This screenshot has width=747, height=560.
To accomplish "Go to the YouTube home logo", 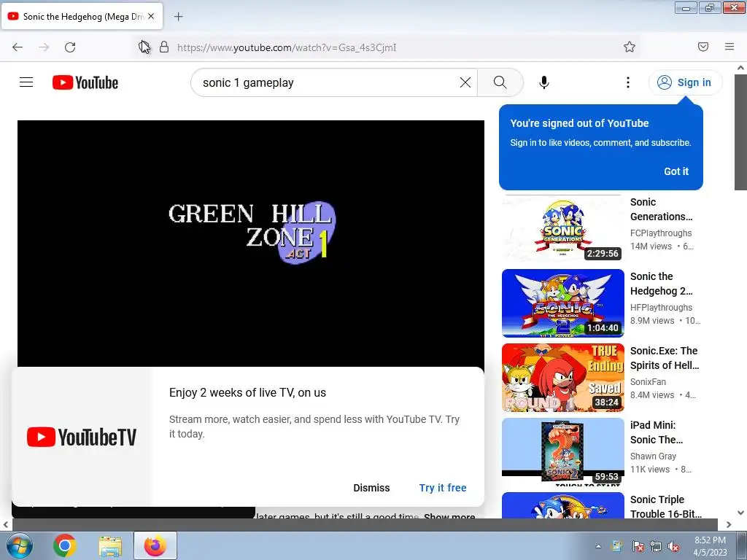I will [x=85, y=82].
